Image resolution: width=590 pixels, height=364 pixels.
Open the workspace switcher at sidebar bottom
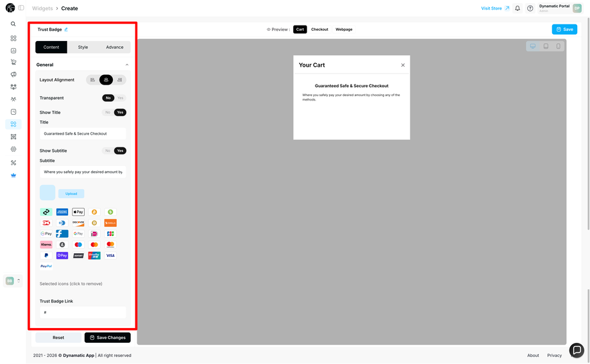13,281
